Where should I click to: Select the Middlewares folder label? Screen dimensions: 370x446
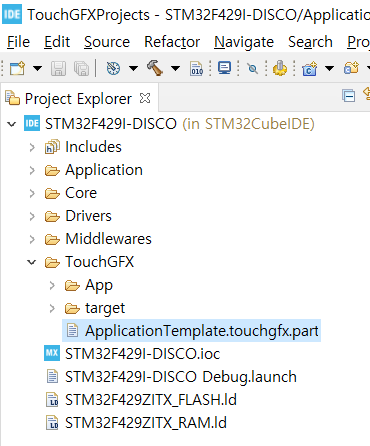click(108, 239)
